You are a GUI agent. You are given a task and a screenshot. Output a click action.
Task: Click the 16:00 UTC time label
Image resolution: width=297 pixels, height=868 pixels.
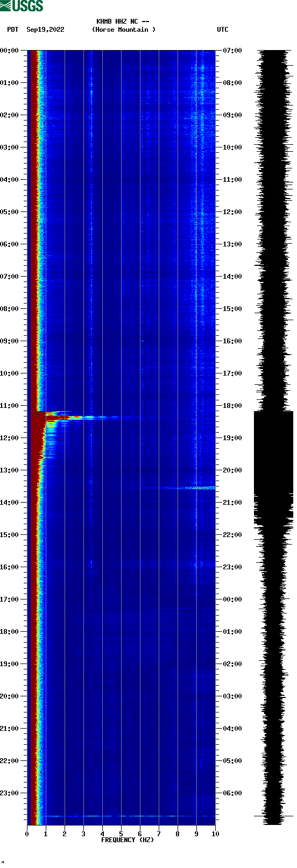point(232,341)
